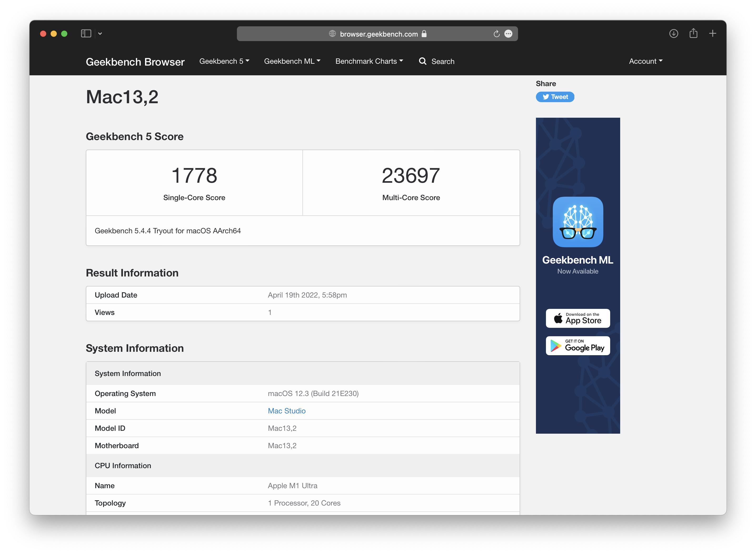756x554 pixels.
Task: Open a new tab with the plus icon
Action: [x=713, y=33]
